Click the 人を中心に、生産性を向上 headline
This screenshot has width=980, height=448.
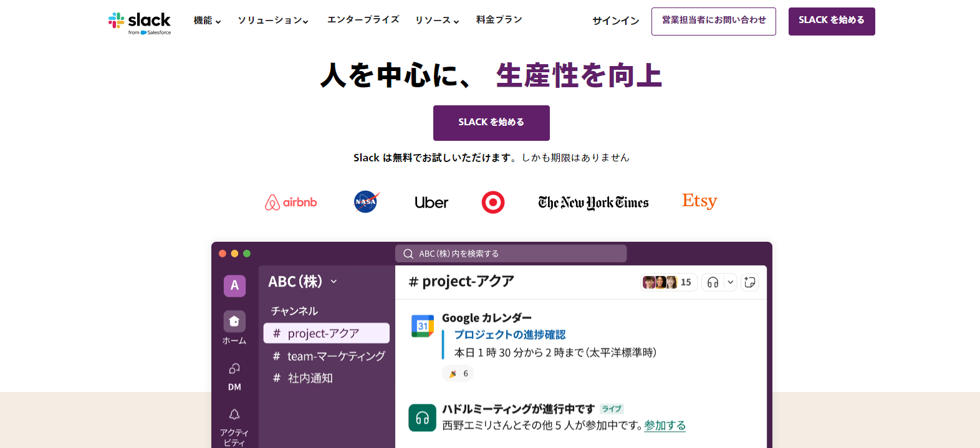(491, 75)
